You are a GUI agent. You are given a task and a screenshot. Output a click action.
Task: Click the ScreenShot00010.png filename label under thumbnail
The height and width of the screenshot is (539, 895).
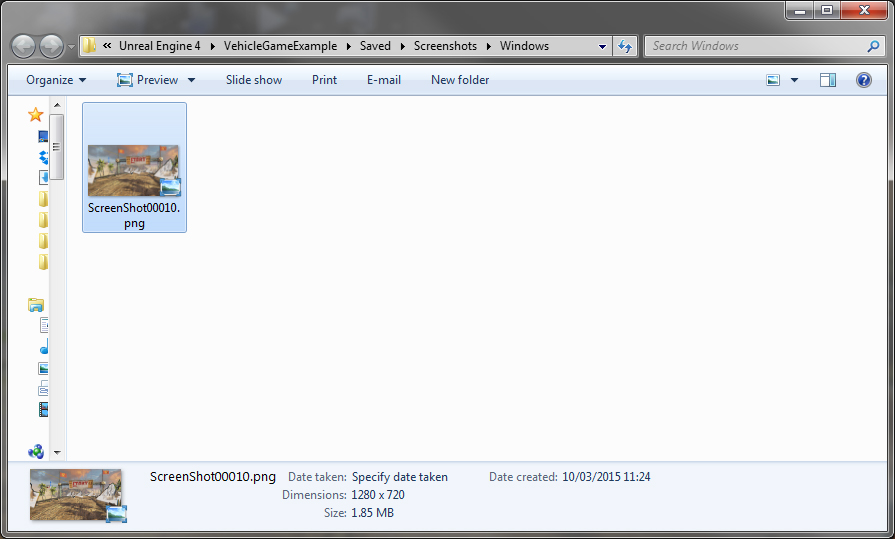tap(134, 215)
